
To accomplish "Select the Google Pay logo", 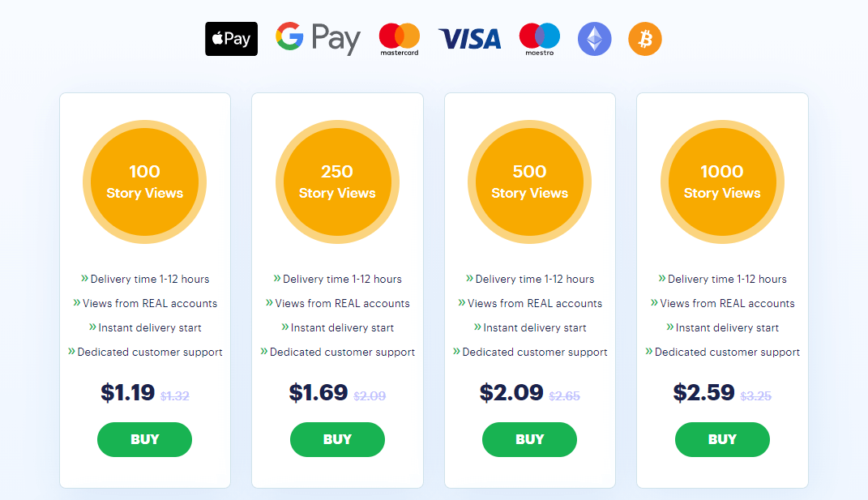I will click(x=318, y=38).
